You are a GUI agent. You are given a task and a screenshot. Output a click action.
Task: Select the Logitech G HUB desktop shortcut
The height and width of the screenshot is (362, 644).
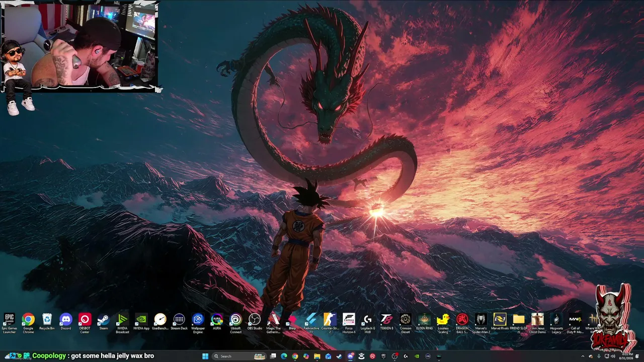click(x=368, y=323)
